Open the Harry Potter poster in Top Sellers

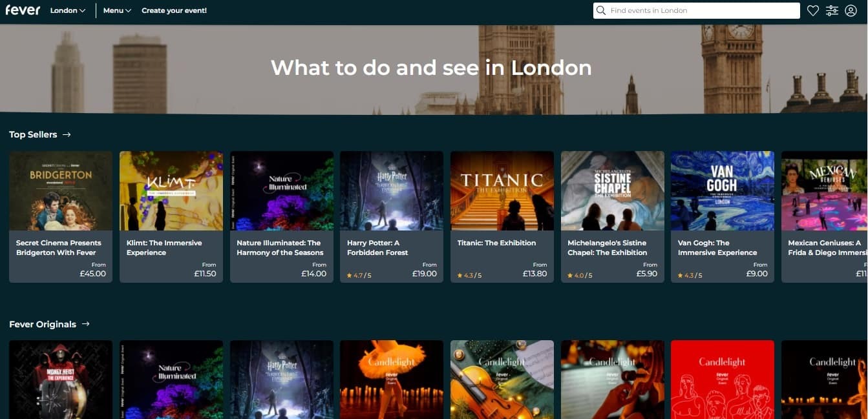[392, 191]
